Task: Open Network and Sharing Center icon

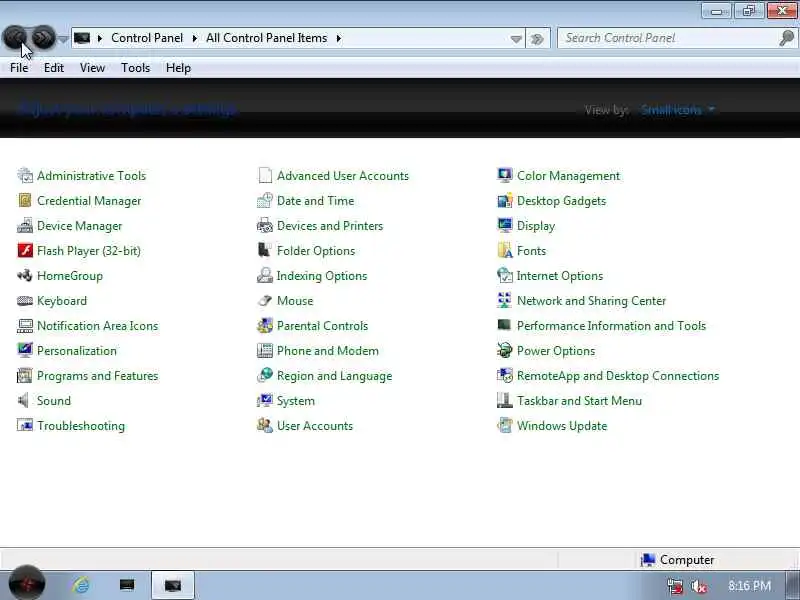Action: pos(505,301)
